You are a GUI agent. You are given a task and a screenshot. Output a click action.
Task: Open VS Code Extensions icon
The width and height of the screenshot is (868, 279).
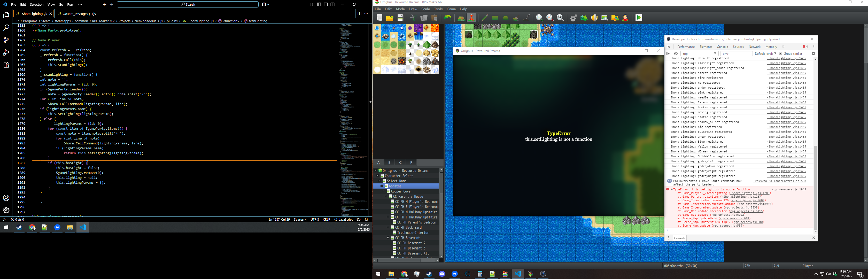[6, 65]
